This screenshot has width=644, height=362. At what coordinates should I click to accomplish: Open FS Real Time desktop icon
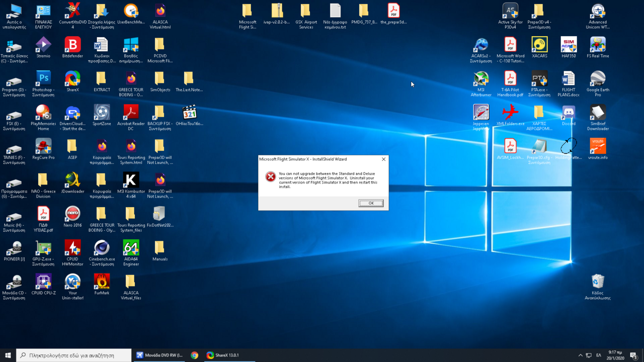coord(598,47)
